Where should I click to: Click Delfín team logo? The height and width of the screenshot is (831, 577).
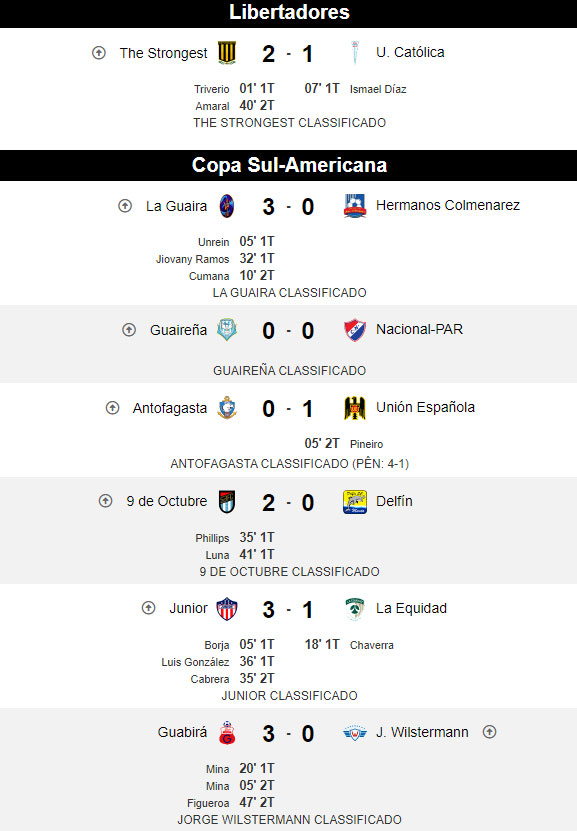pos(355,502)
